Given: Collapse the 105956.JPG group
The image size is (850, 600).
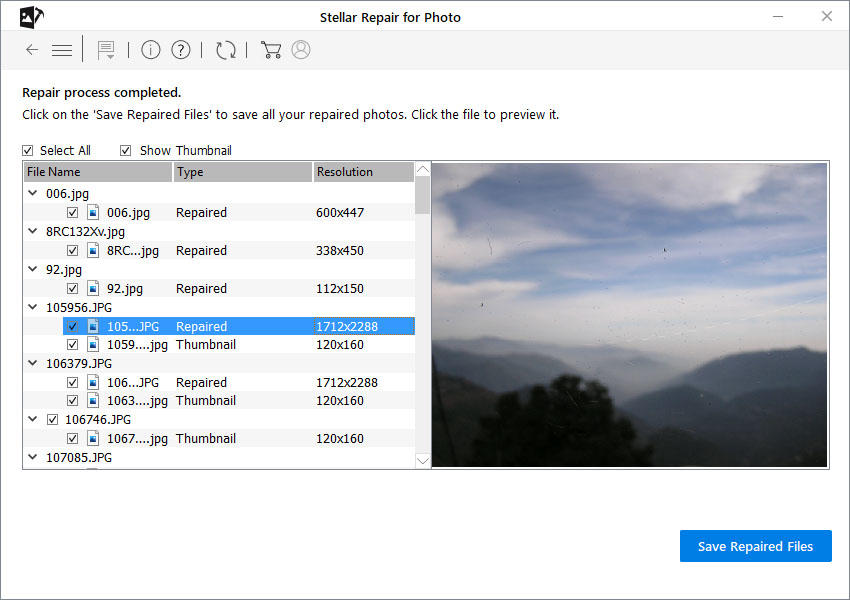Looking at the screenshot, I should (32, 307).
